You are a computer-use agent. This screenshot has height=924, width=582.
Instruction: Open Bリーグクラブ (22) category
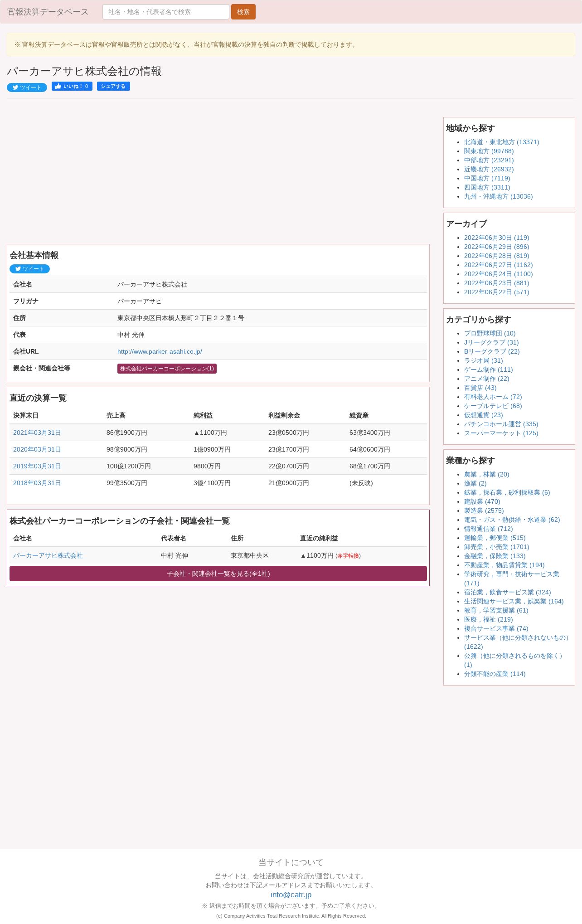coord(492,351)
